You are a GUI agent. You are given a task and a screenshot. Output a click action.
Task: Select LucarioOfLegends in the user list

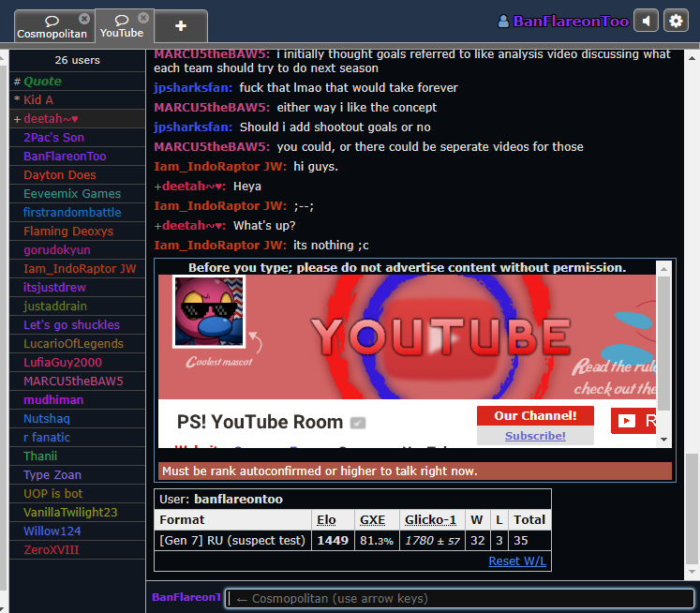click(77, 344)
